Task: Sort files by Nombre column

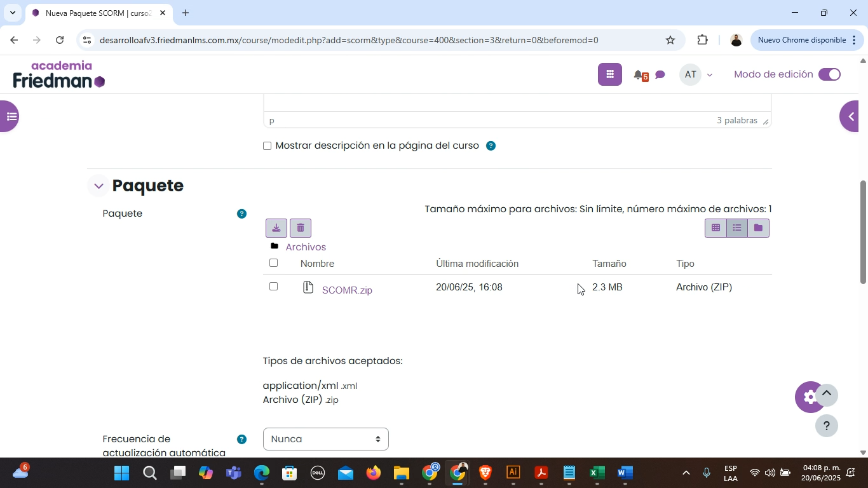Action: point(317,264)
